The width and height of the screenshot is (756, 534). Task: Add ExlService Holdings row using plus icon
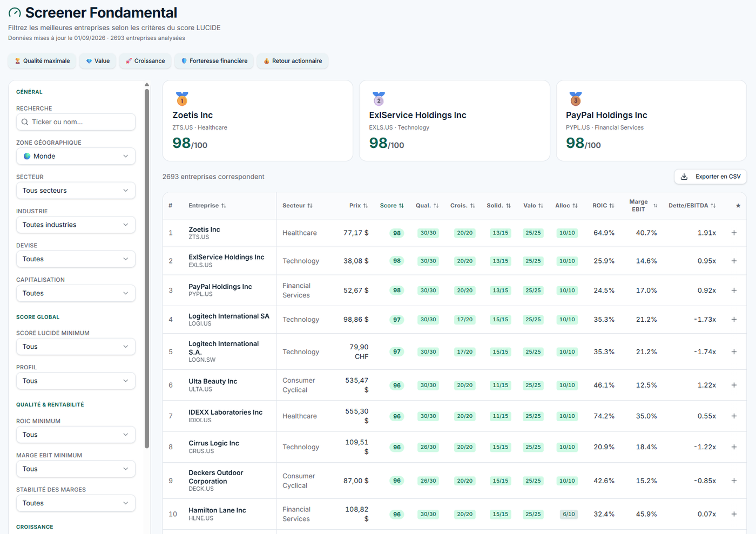coord(734,261)
